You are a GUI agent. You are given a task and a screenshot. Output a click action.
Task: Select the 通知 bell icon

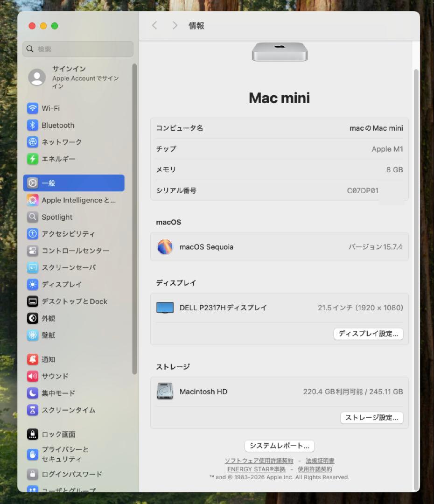coord(33,359)
